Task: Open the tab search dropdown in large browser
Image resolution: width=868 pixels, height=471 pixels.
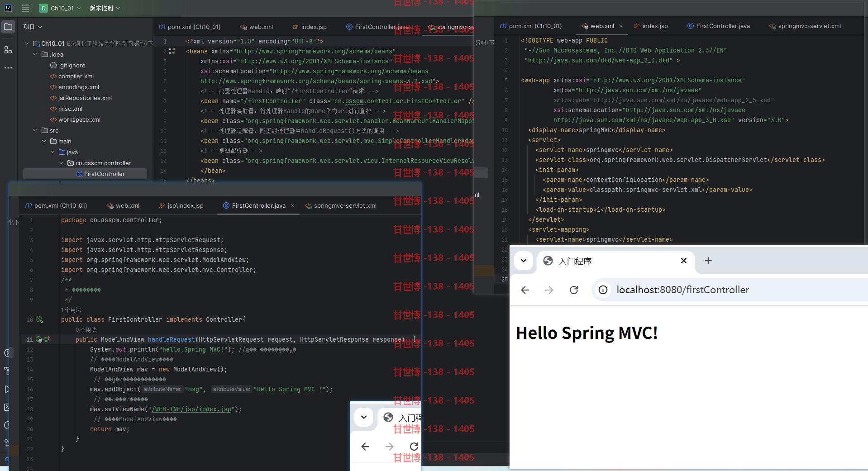Action: tap(524, 261)
